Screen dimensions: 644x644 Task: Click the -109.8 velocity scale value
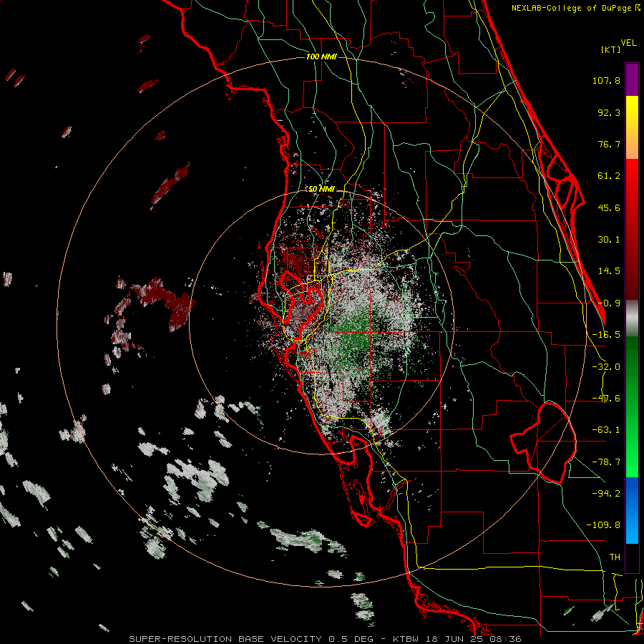pyautogui.click(x=603, y=525)
